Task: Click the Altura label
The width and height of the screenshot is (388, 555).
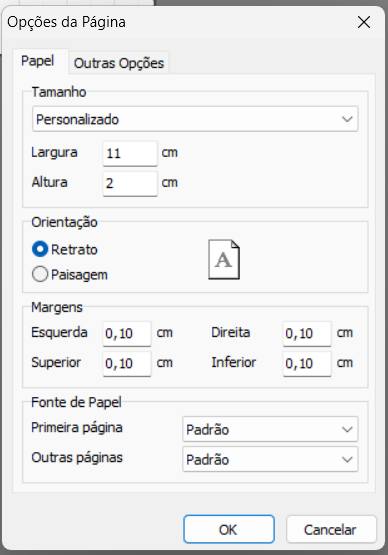Action: (49, 182)
